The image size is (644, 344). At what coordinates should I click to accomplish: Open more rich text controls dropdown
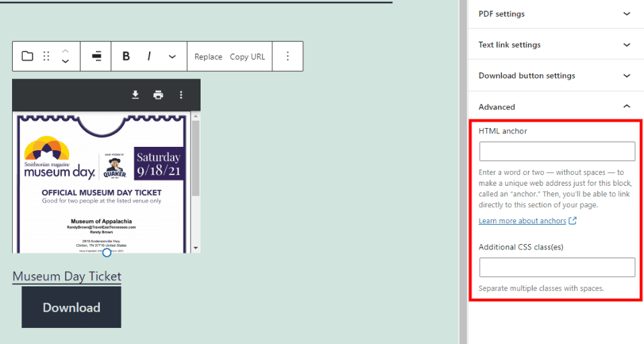(172, 56)
